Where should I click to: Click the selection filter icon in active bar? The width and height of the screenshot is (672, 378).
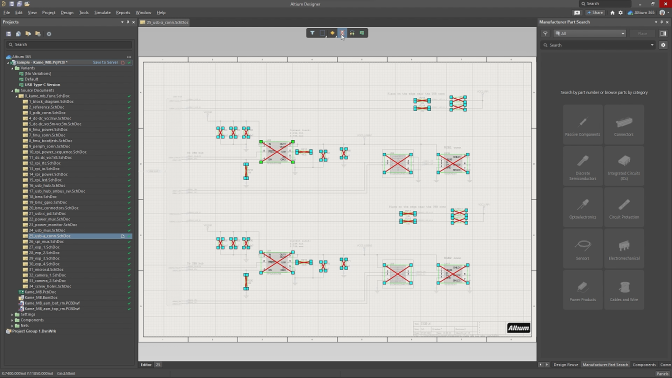312,33
